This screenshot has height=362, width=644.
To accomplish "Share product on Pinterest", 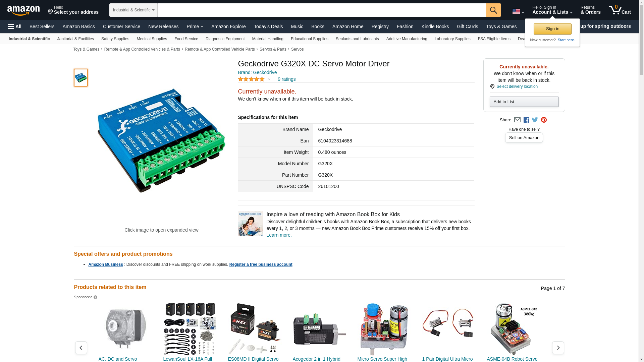I will click(x=544, y=120).
